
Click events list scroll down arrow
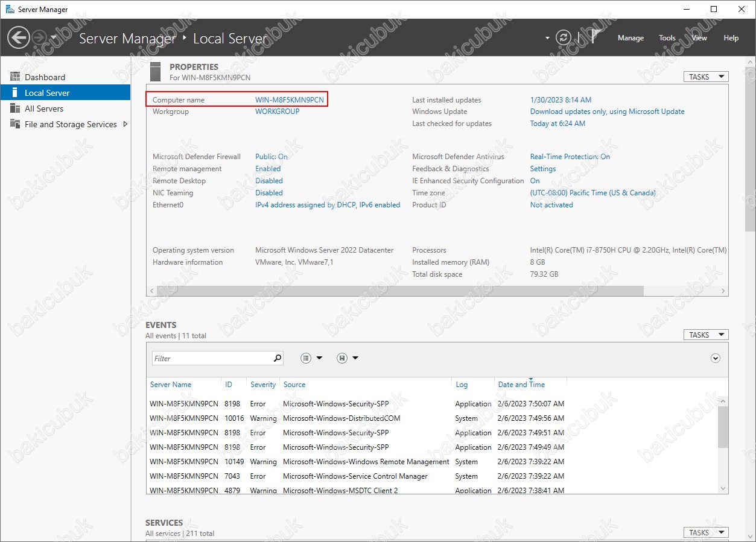[x=723, y=488]
